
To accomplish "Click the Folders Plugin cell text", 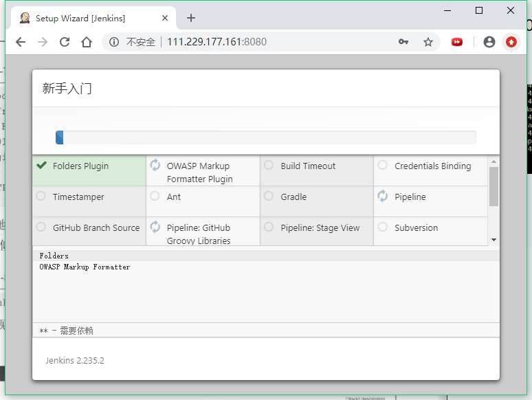I will (80, 166).
